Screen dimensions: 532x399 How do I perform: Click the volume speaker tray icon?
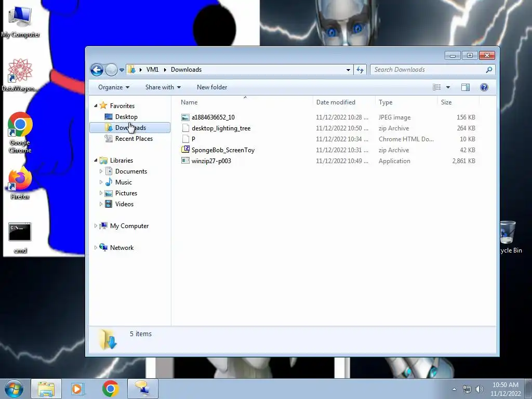click(479, 389)
